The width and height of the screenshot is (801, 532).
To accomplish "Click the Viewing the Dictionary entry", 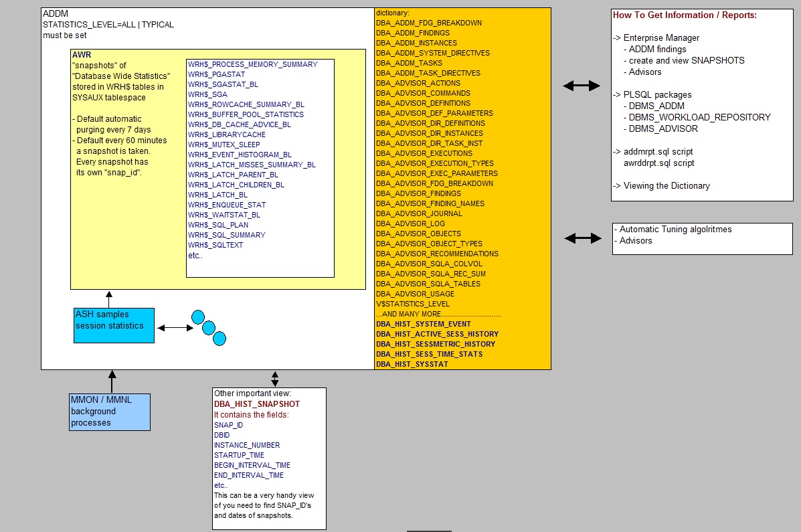I will tap(666, 185).
